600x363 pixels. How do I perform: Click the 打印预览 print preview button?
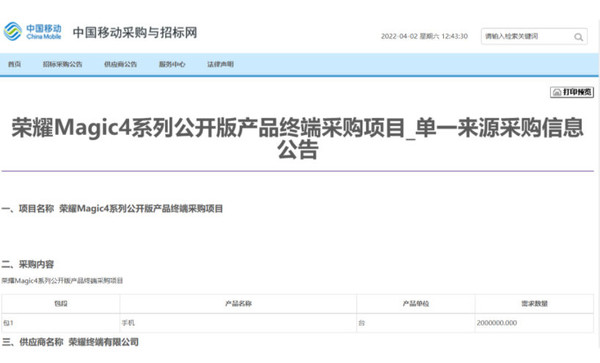[572, 92]
